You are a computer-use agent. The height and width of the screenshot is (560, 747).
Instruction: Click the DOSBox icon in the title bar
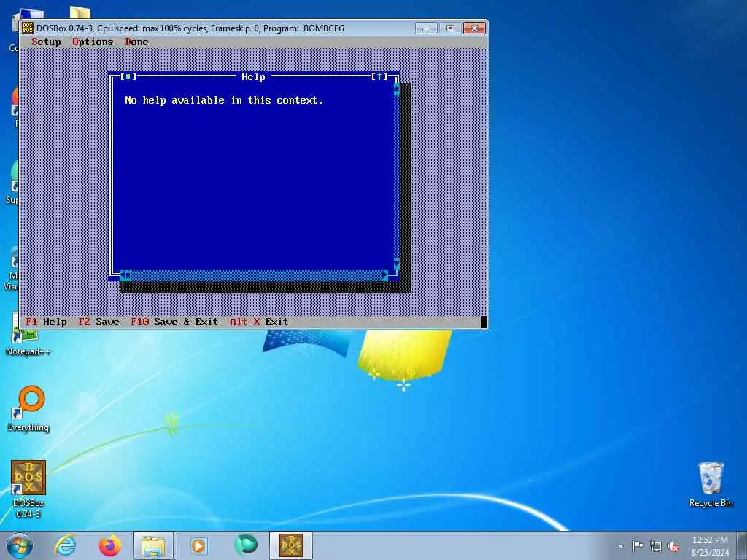pos(28,28)
